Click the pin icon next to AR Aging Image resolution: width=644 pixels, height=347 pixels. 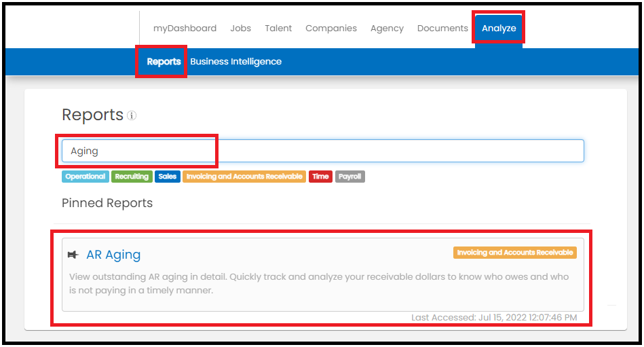[73, 255]
